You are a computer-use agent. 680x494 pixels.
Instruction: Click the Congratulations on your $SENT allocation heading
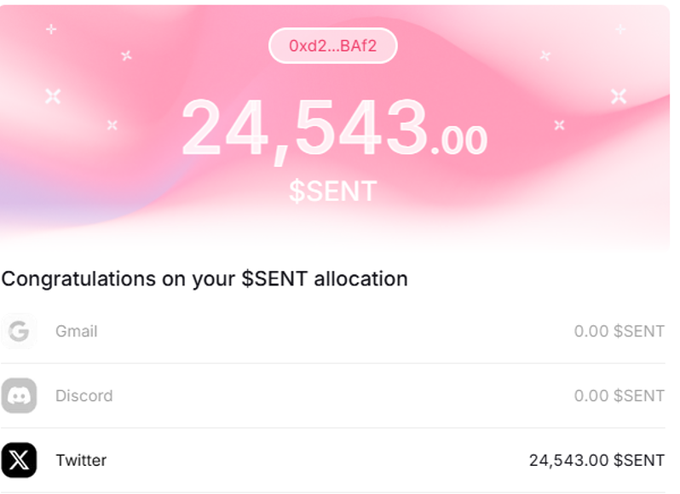tap(204, 279)
